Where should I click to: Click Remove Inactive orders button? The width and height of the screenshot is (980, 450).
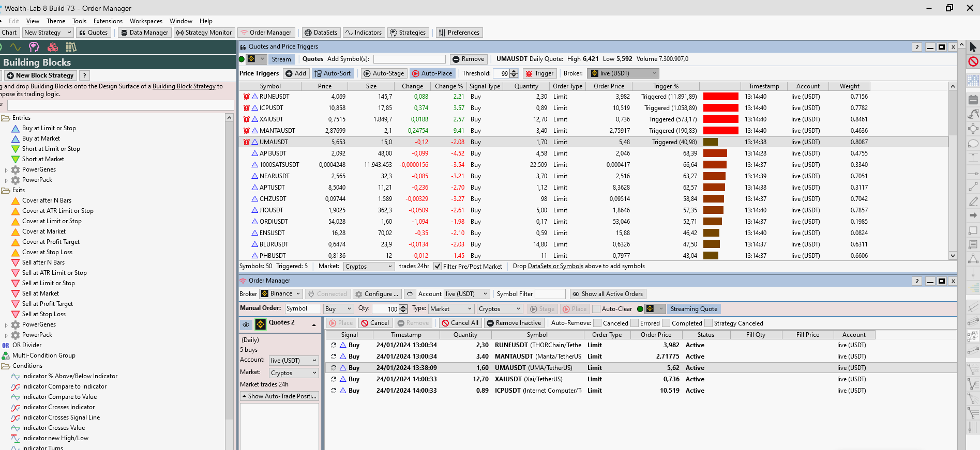(x=514, y=323)
